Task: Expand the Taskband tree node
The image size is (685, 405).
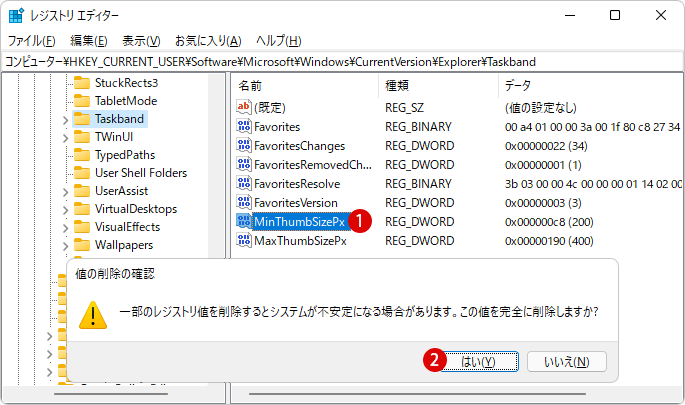Action: [x=65, y=120]
